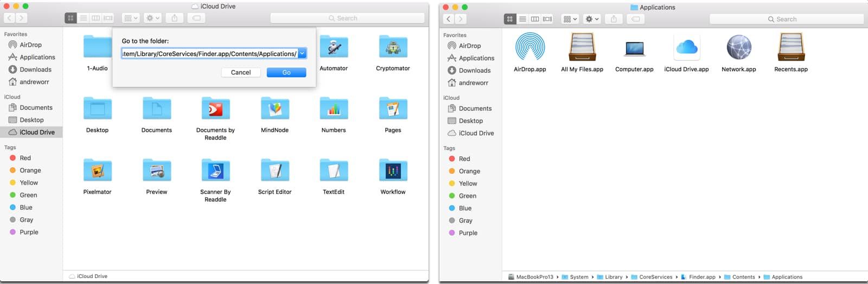Click the Search field in iCloud Drive window
This screenshot has height=284, width=868.
click(347, 18)
